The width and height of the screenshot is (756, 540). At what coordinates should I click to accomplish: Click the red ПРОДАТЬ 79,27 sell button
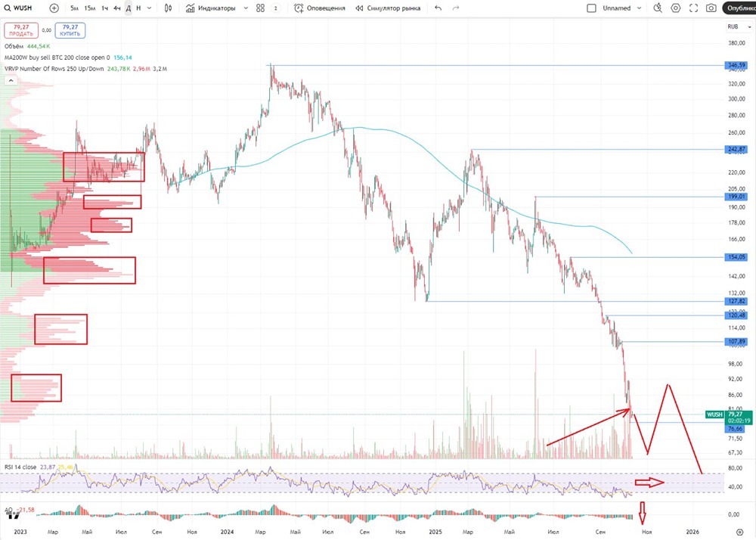[x=21, y=30]
